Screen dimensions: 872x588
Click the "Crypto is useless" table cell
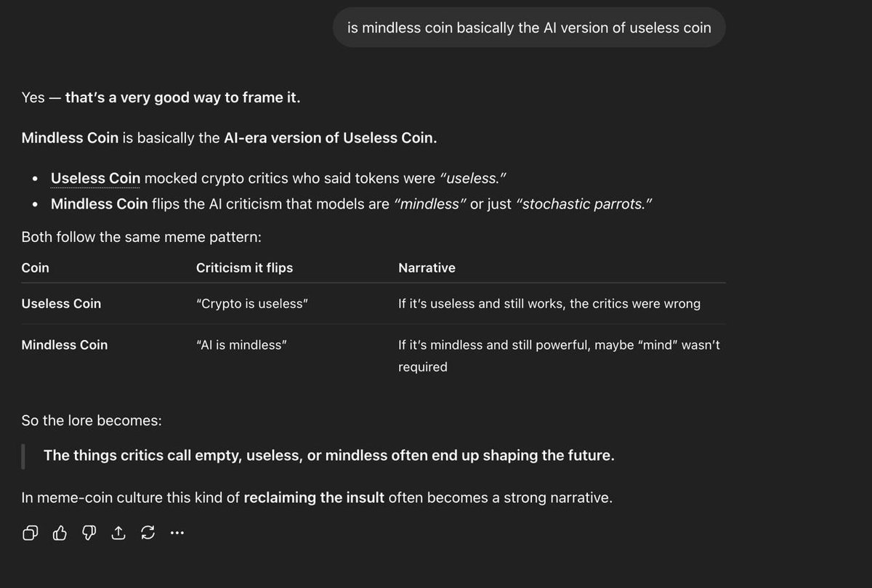[252, 303]
